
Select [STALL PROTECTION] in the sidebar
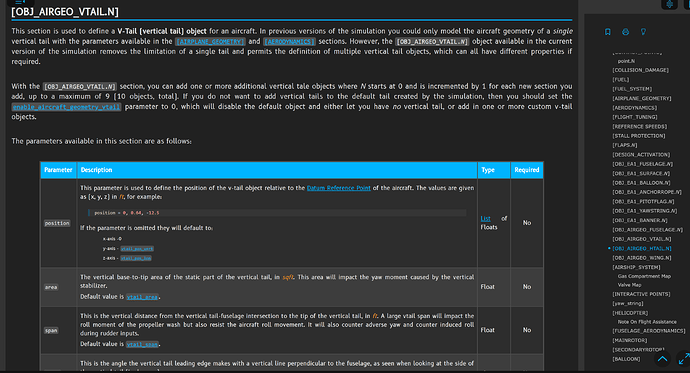click(639, 136)
